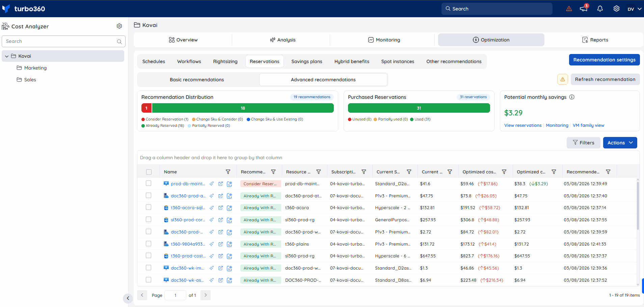Follow the View reservations link
Viewport: 644px width, 307px height.
523,125
